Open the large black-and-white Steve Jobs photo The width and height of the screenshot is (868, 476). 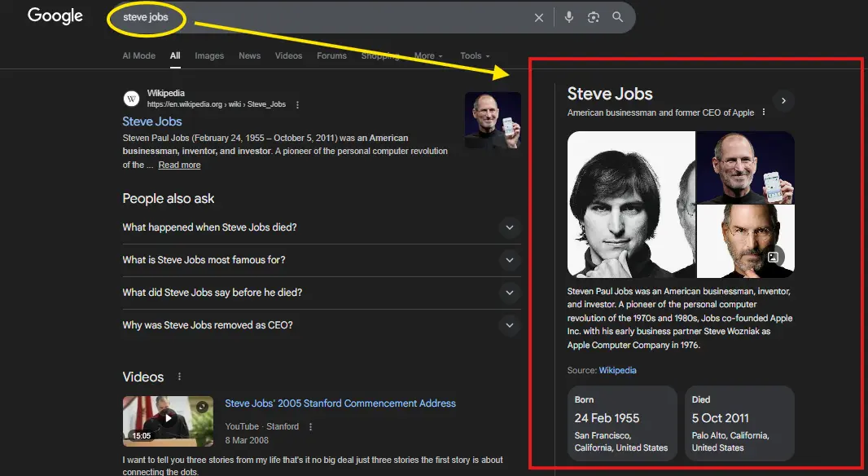631,205
